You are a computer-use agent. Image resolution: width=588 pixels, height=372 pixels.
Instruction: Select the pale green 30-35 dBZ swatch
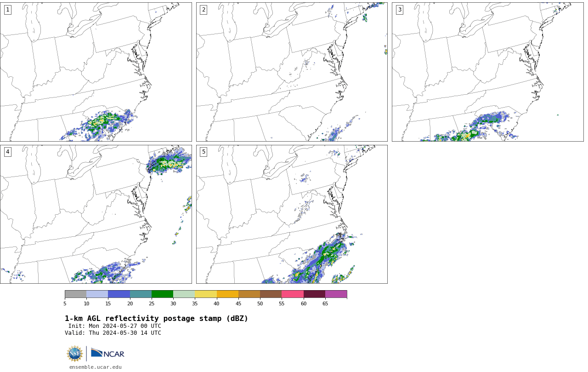click(184, 294)
